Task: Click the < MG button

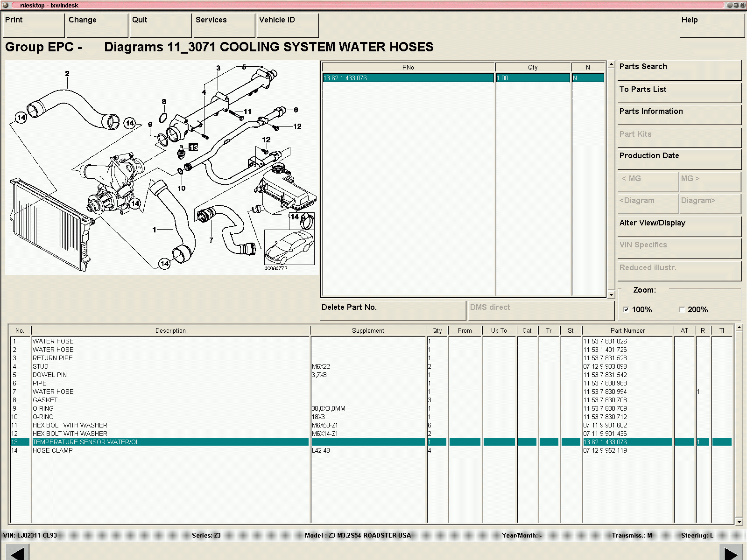Action: (x=648, y=182)
